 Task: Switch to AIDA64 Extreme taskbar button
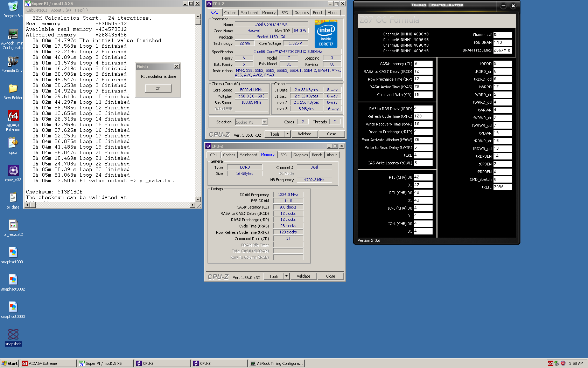point(48,363)
